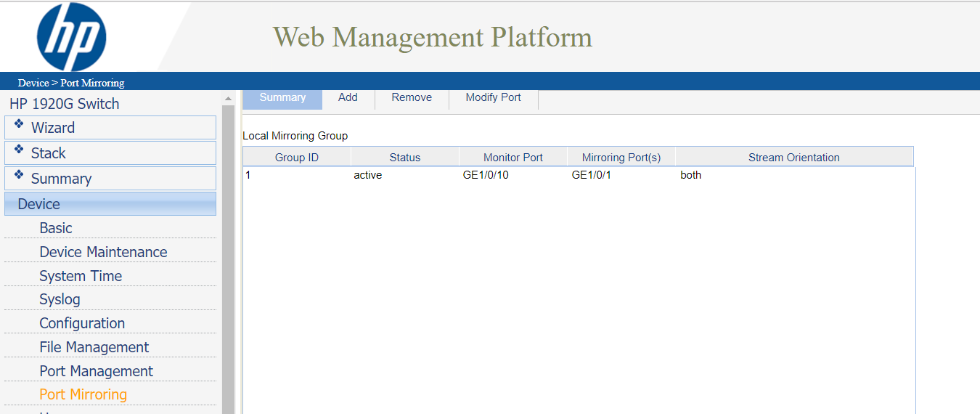The width and height of the screenshot is (980, 414).
Task: Sort by Group ID column header
Action: pyautogui.click(x=296, y=157)
